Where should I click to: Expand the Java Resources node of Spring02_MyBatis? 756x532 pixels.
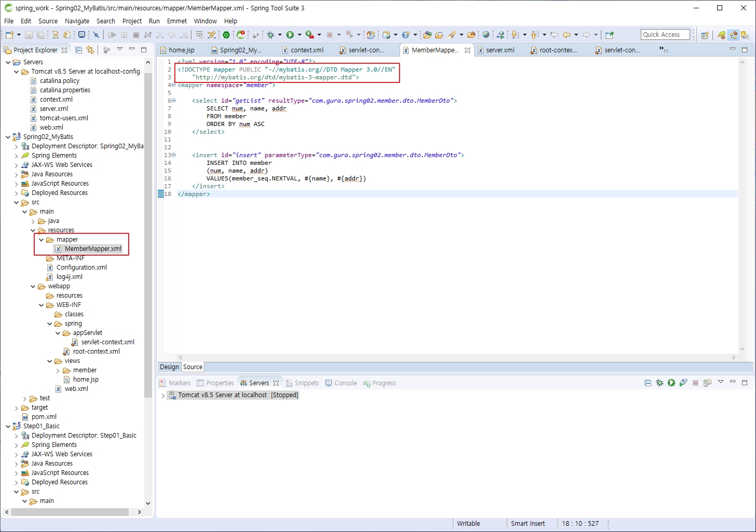[16, 174]
